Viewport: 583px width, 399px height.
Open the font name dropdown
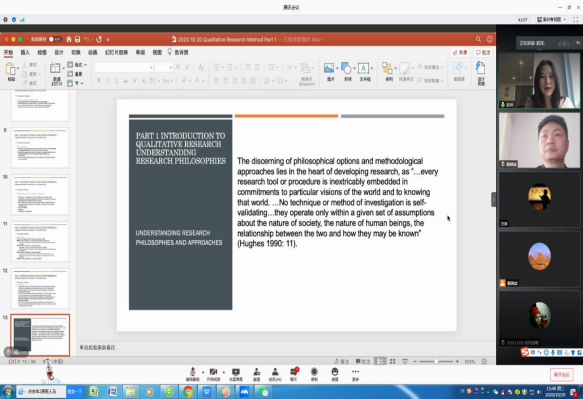124,67
